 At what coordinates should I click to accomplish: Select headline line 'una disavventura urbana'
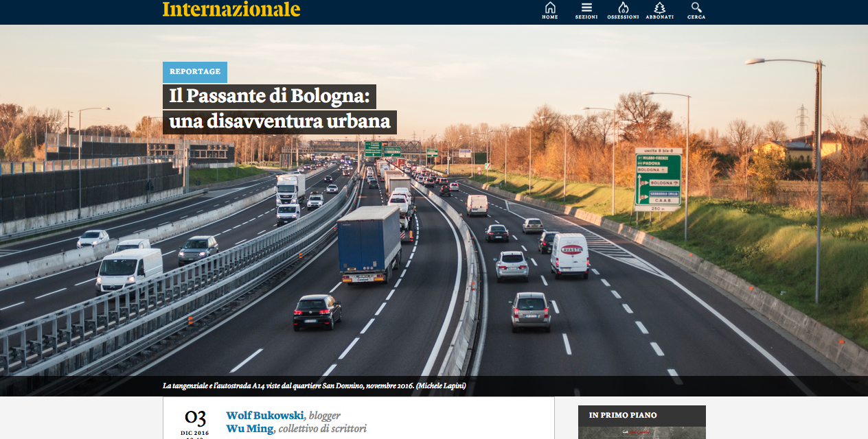(279, 122)
